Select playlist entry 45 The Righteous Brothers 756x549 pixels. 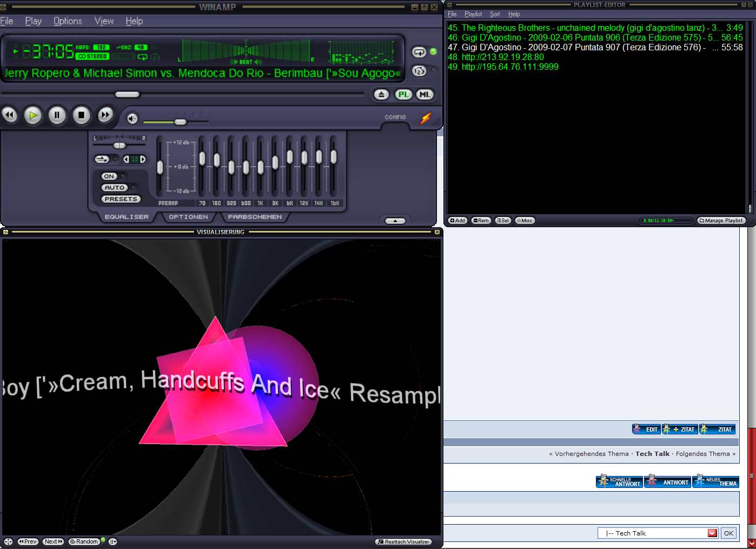tap(595, 28)
